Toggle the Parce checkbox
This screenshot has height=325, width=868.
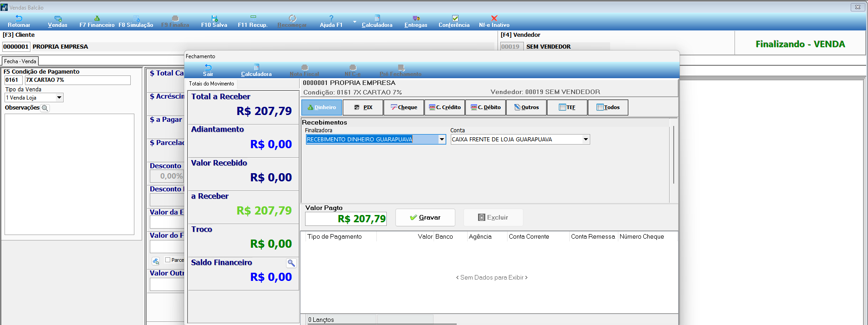[168, 260]
